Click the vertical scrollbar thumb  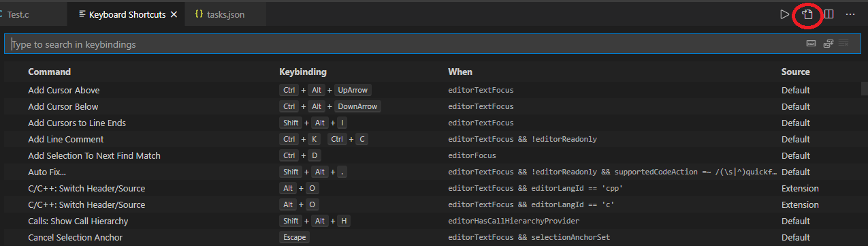point(863,89)
